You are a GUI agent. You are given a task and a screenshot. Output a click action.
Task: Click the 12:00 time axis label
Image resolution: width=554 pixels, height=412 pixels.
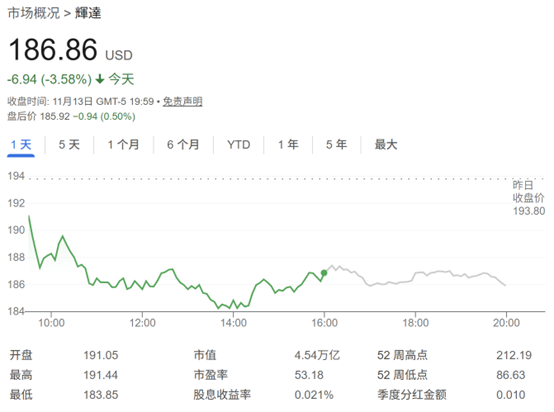click(142, 323)
